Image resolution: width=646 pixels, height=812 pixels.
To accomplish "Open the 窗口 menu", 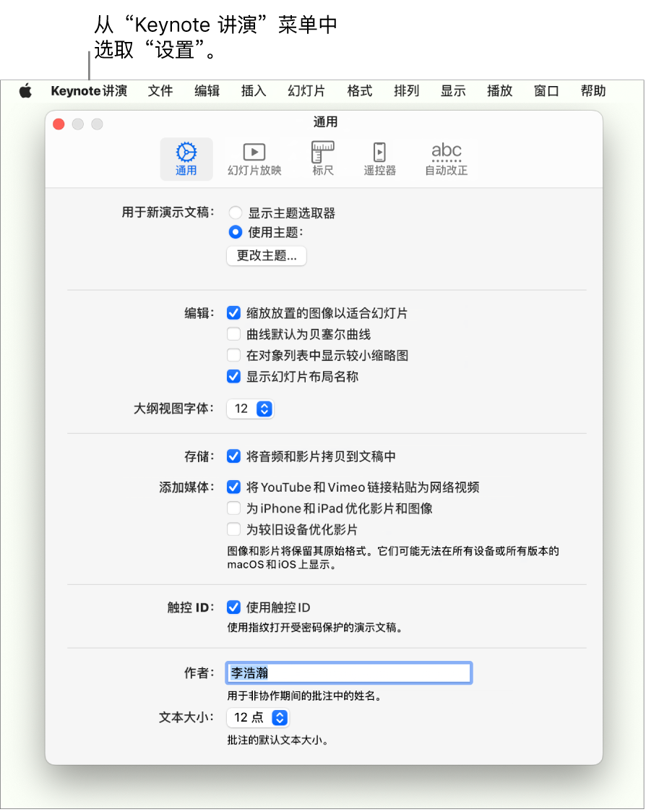I will (x=546, y=91).
